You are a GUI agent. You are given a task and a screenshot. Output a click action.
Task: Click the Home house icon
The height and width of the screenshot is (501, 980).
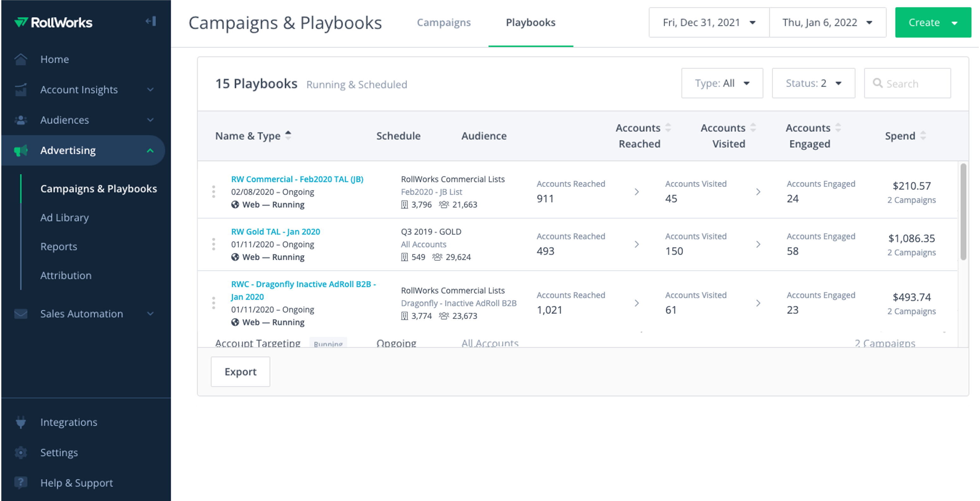21,59
